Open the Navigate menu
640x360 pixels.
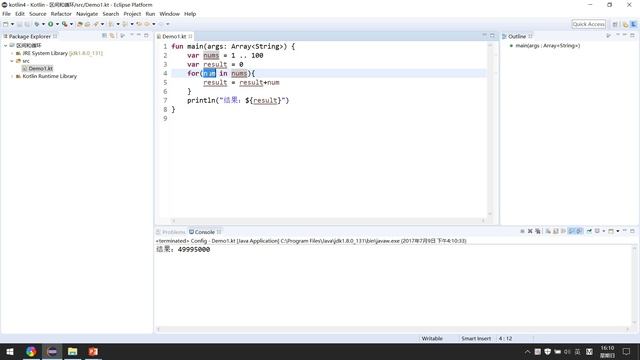(x=87, y=14)
